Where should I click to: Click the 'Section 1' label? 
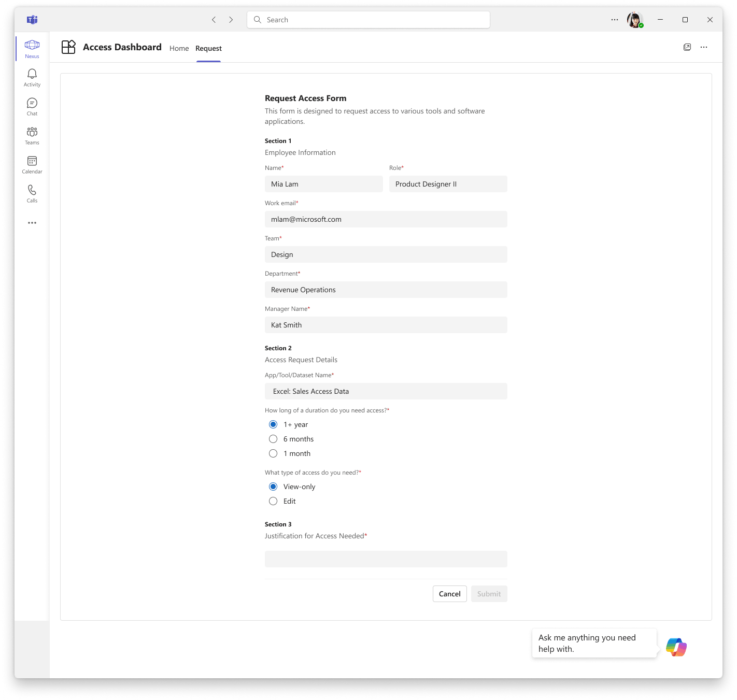[x=278, y=141]
